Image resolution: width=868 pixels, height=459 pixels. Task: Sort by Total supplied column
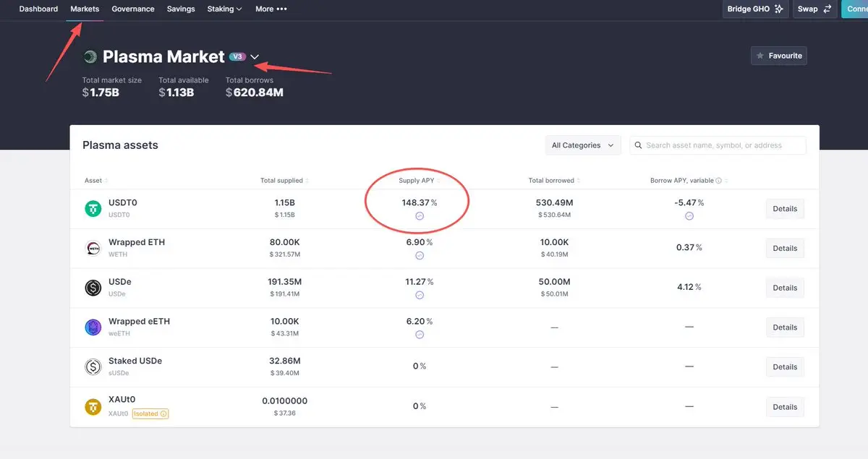tap(284, 181)
